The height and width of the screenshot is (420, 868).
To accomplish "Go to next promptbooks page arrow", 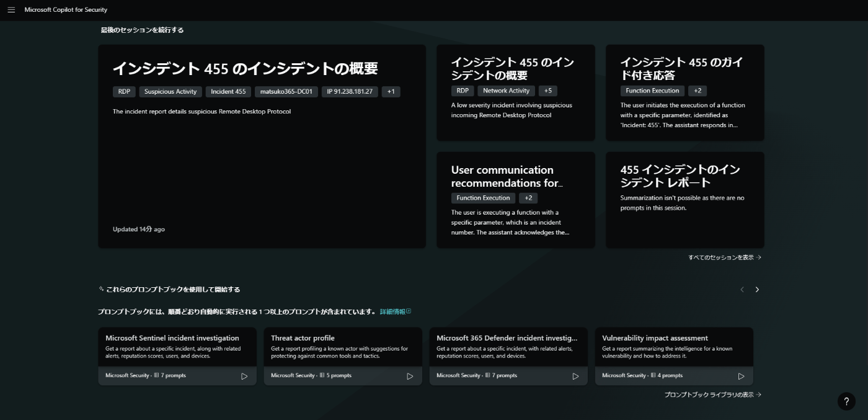I will 757,290.
